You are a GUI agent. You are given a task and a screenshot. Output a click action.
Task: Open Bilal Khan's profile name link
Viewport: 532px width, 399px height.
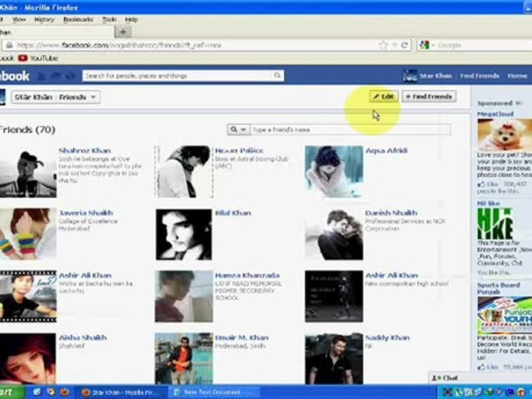pos(233,213)
